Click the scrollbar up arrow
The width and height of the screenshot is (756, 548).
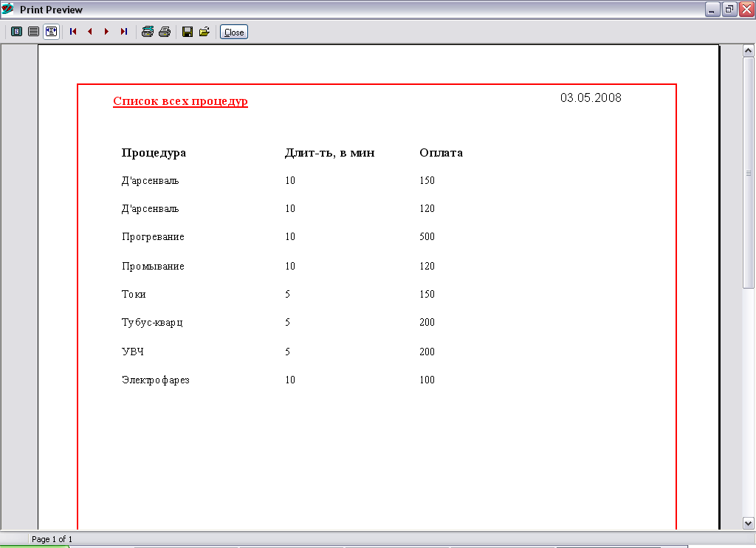pyautogui.click(x=748, y=51)
